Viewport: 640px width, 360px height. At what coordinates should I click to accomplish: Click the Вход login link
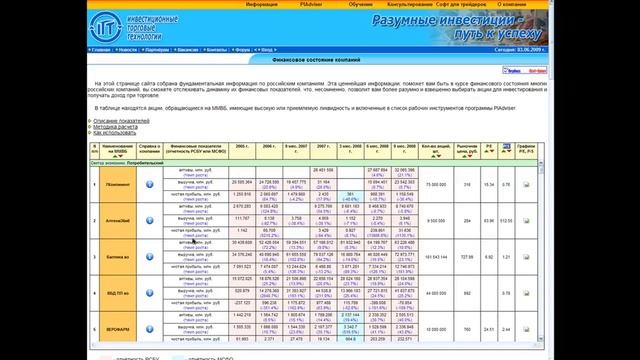pyautogui.click(x=267, y=50)
